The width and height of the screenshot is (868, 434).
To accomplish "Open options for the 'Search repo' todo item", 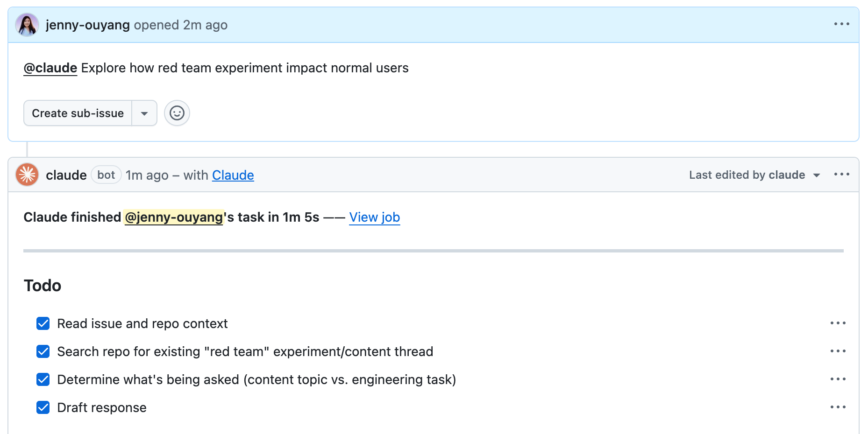I will (838, 351).
